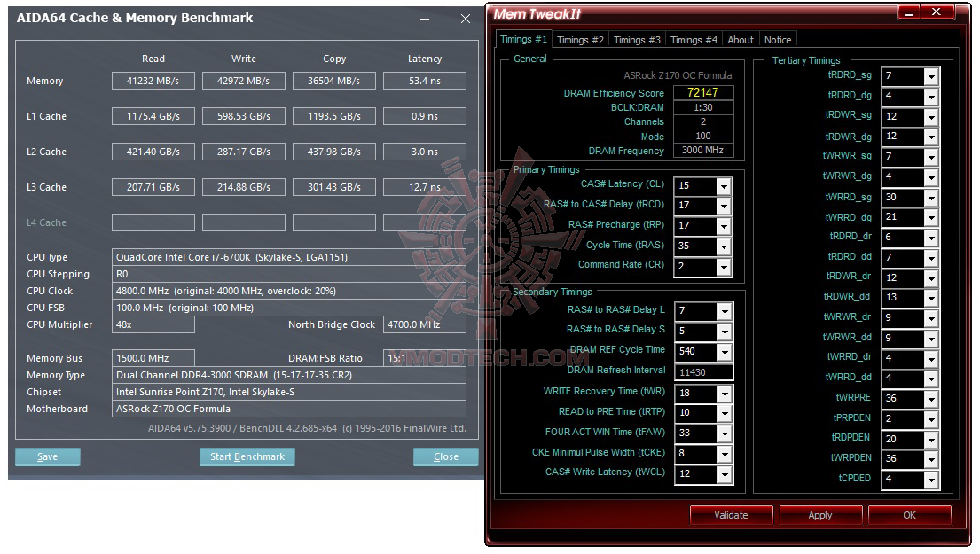Open the tWRWR_dr dropdown
Screen dimensions: 980x554
[931, 318]
